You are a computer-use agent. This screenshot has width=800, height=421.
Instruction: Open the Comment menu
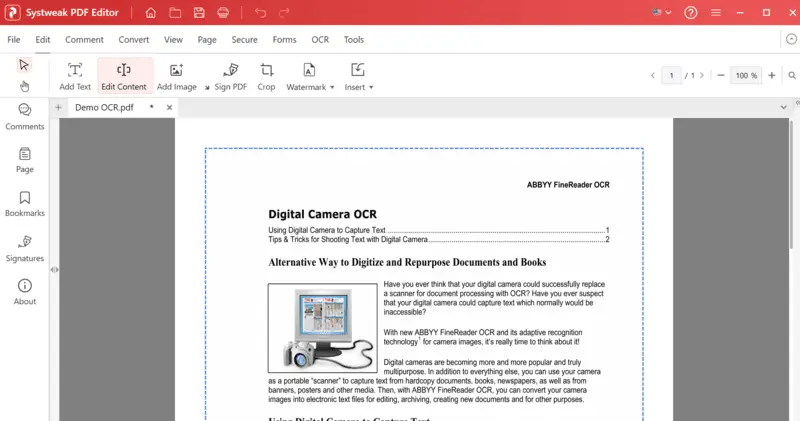tap(84, 39)
